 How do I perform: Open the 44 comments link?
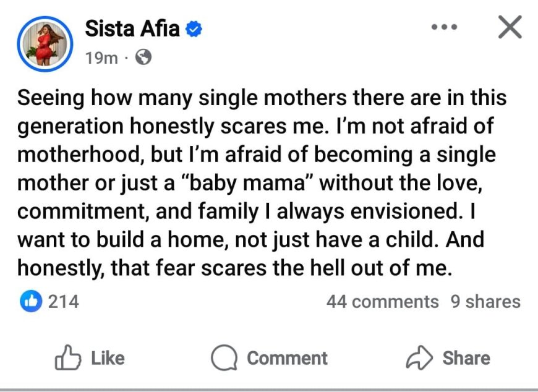383,302
